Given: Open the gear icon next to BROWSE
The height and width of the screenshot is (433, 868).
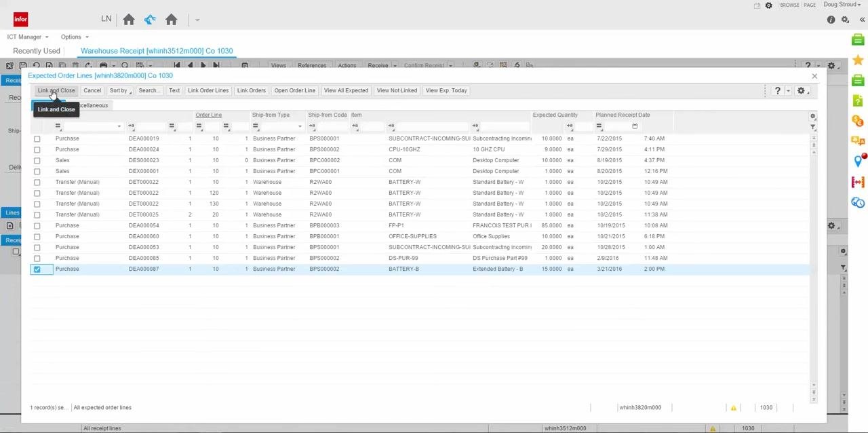Looking at the screenshot, I should [x=769, y=5].
